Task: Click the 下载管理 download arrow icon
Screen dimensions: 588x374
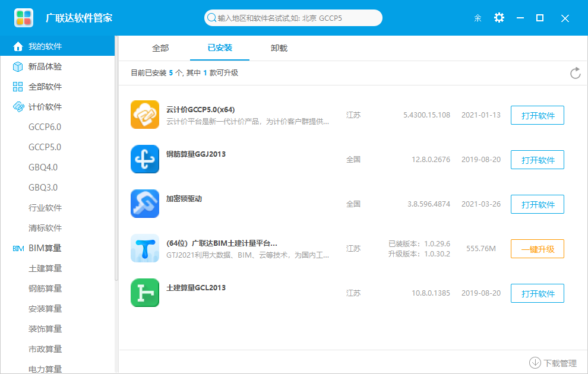Action: pyautogui.click(x=535, y=363)
